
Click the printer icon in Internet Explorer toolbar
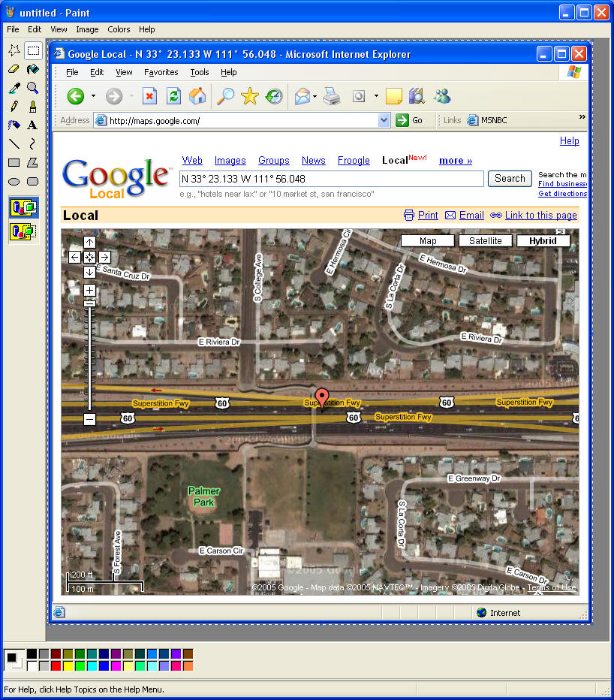[x=332, y=96]
